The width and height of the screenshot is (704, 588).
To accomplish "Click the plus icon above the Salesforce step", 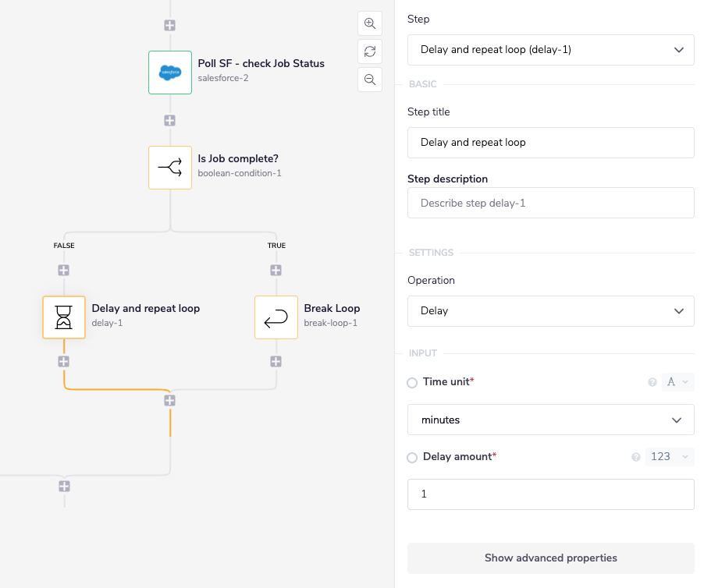I will point(169,25).
